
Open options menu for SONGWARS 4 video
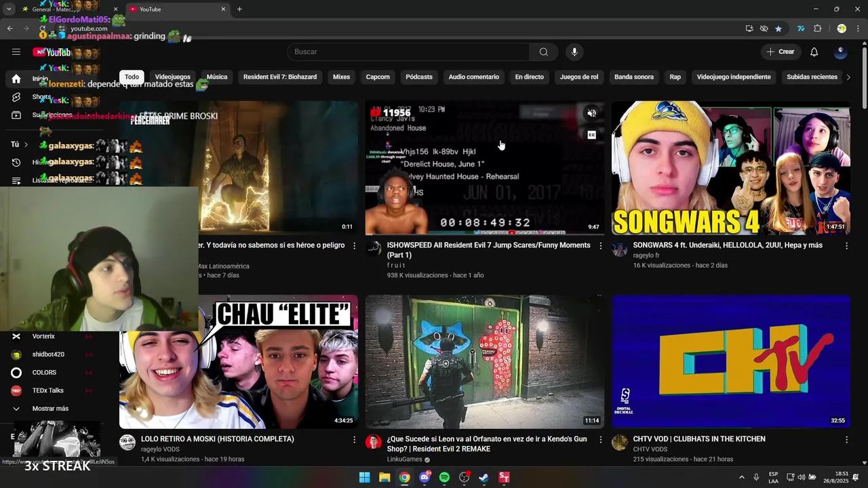tap(846, 246)
